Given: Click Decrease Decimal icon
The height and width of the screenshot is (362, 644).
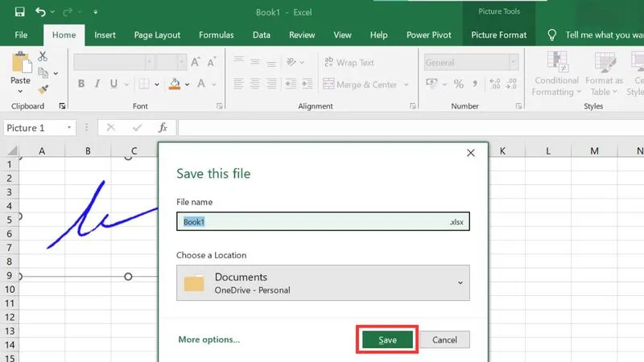Looking at the screenshot, I should pos(512,84).
